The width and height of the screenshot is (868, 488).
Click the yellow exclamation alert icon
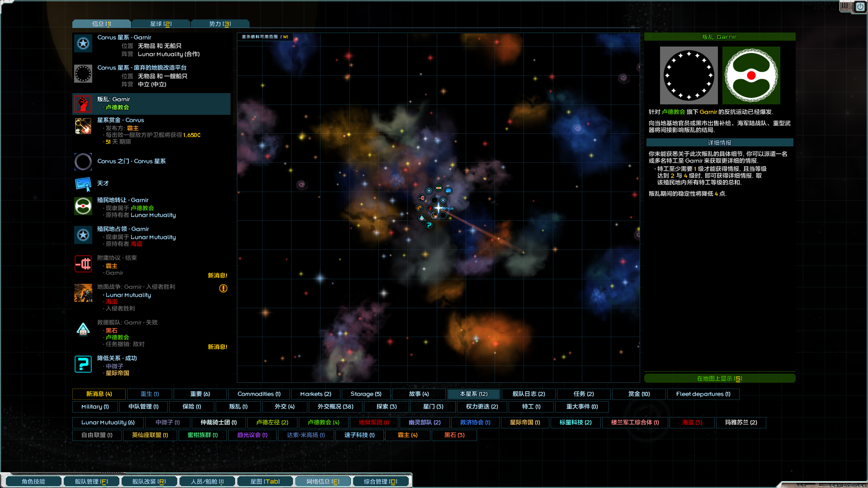tap(223, 288)
